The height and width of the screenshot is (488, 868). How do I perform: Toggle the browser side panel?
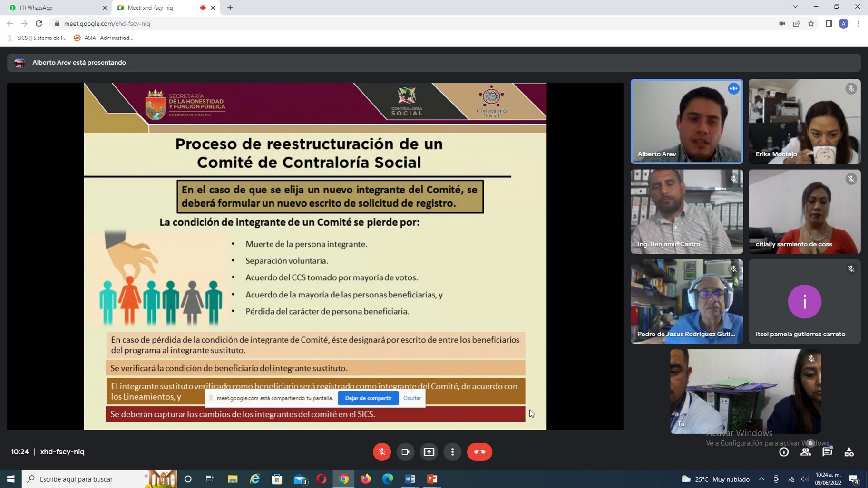(829, 23)
